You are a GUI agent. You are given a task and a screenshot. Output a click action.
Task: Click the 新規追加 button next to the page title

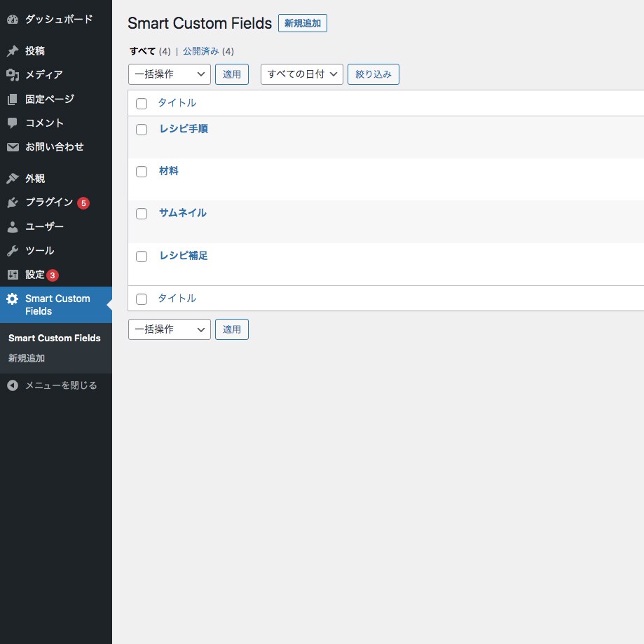pyautogui.click(x=303, y=23)
